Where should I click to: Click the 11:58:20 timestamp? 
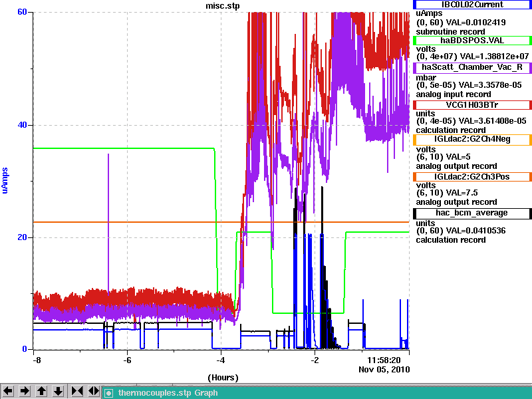pos(384,360)
